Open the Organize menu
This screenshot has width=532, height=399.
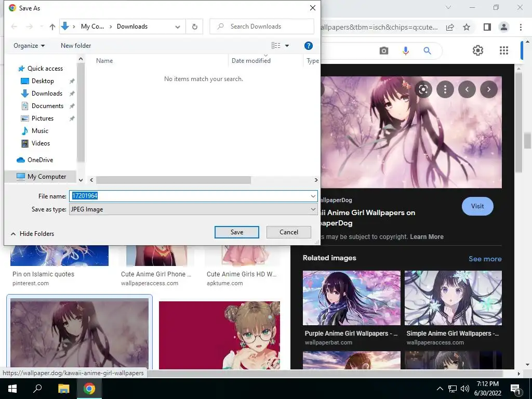pyautogui.click(x=29, y=46)
